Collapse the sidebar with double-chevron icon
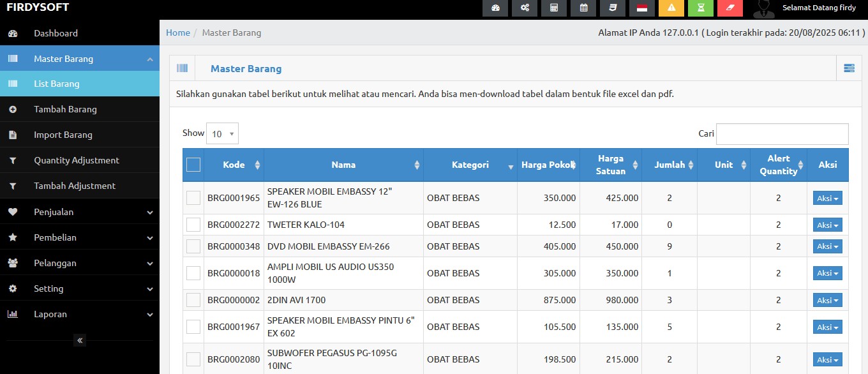Screen dimensions: 868x374 (80, 340)
